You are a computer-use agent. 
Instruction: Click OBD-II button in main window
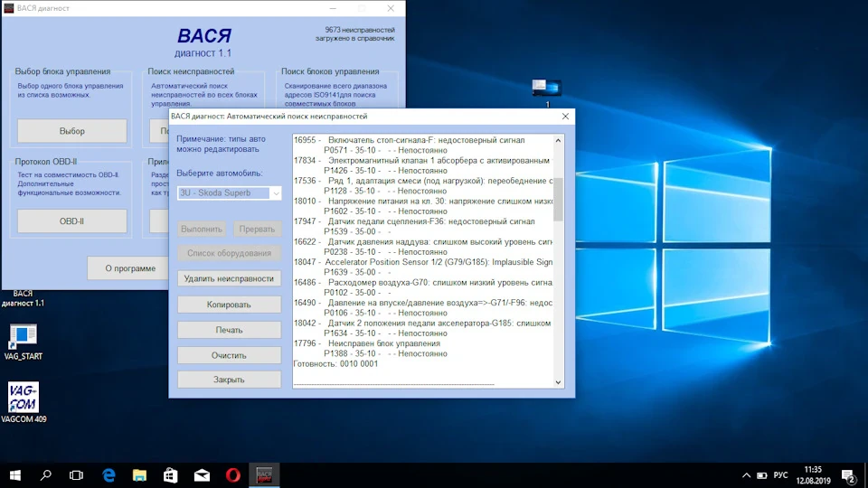point(72,221)
